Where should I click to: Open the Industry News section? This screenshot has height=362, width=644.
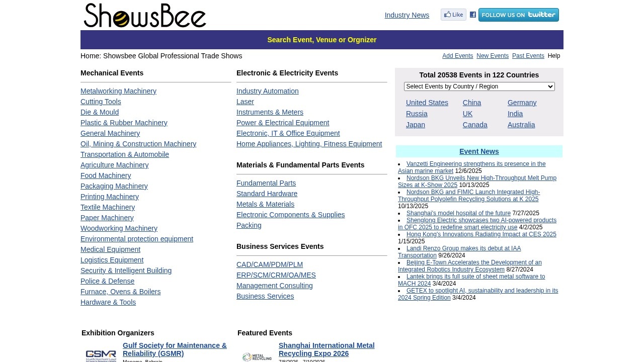pos(407,15)
